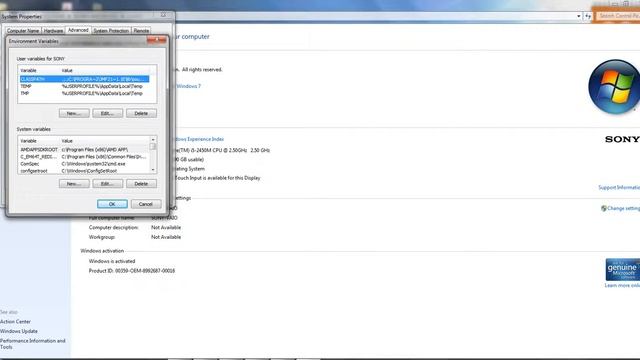
Task: Click the Change settings link
Action: pos(623,208)
